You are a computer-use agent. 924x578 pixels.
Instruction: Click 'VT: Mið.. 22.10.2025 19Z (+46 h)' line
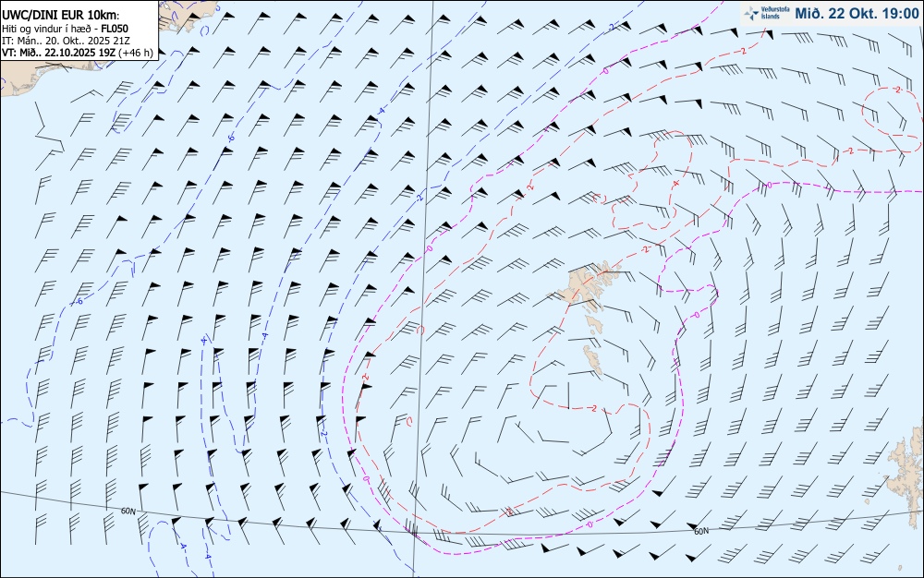[x=78, y=53]
